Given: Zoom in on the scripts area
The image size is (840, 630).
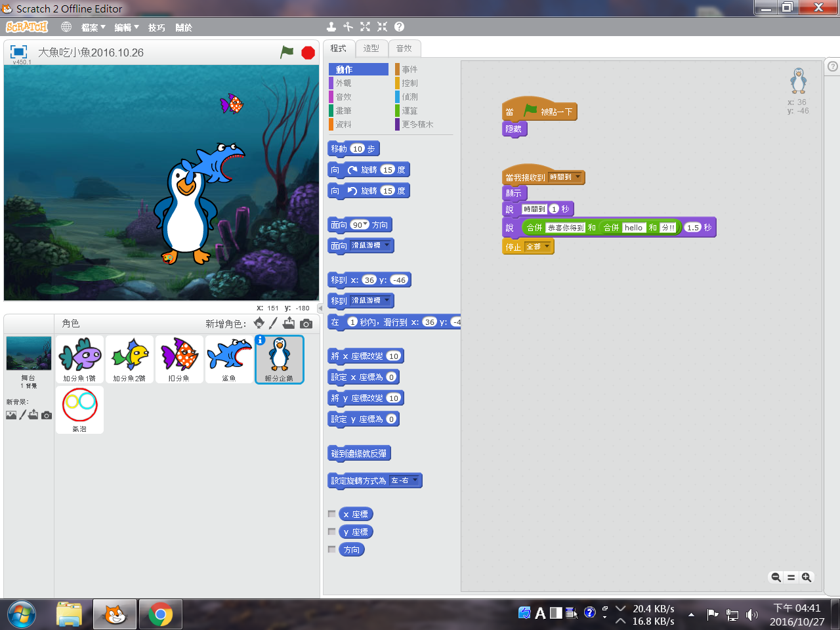Looking at the screenshot, I should click(x=807, y=577).
